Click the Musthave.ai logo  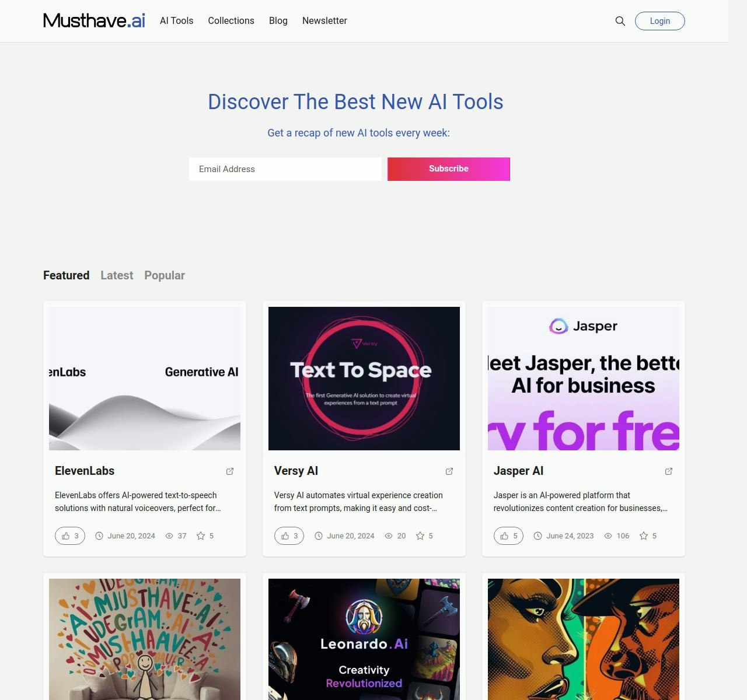click(x=94, y=20)
